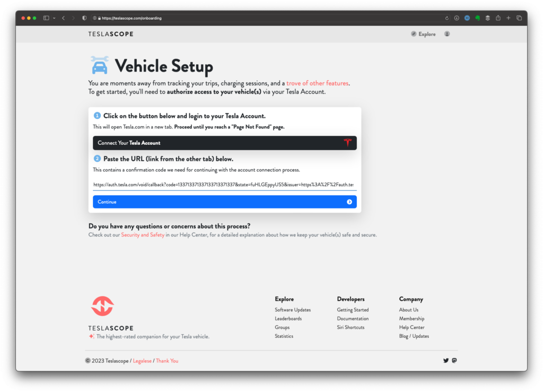Click the Continue button

(x=224, y=202)
